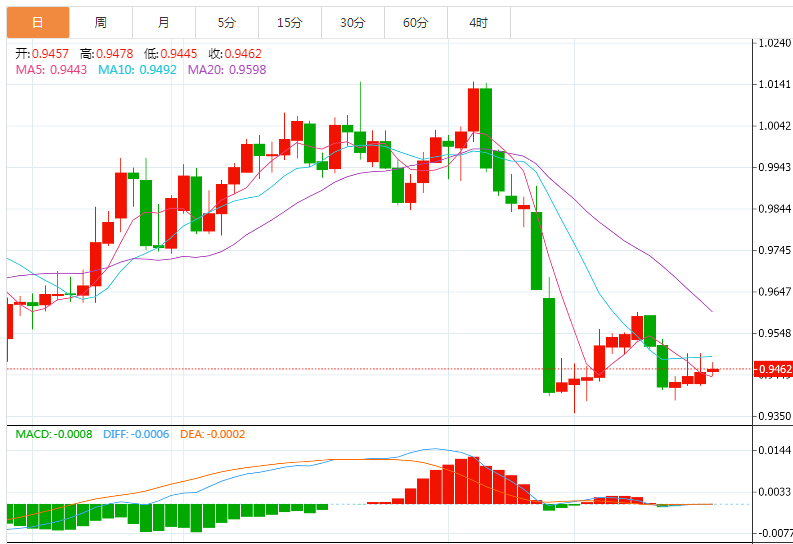Click the last small red candlestick
This screenshot has width=793, height=544.
[x=713, y=371]
